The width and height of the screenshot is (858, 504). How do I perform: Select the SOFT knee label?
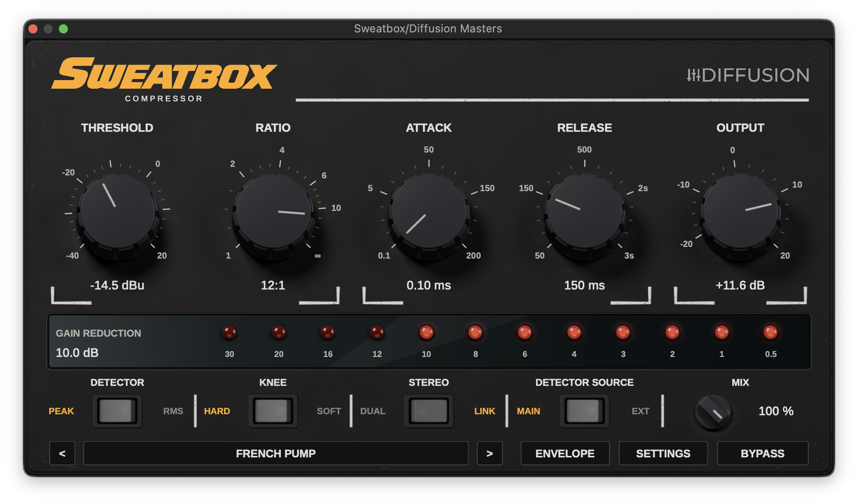[329, 411]
